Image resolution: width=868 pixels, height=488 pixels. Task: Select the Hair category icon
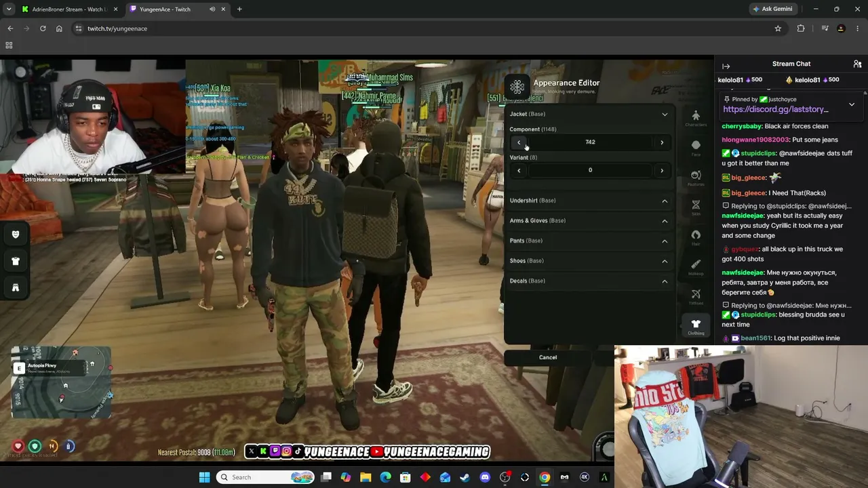coord(696,237)
